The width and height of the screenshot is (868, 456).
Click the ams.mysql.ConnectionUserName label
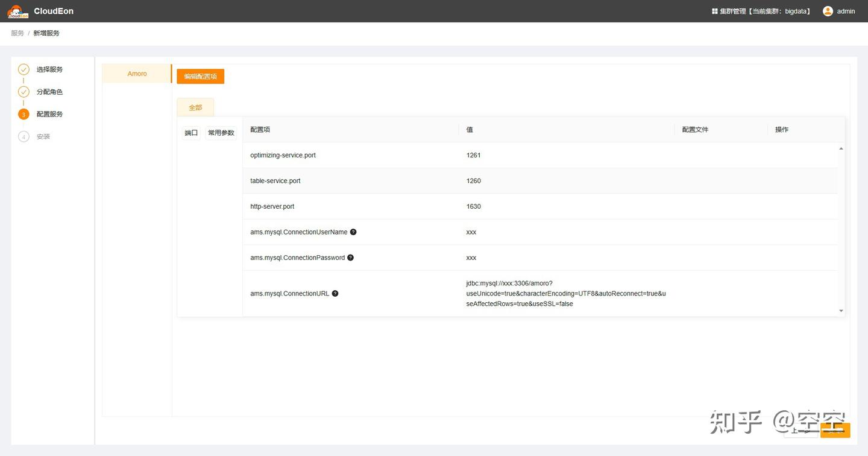tap(299, 232)
